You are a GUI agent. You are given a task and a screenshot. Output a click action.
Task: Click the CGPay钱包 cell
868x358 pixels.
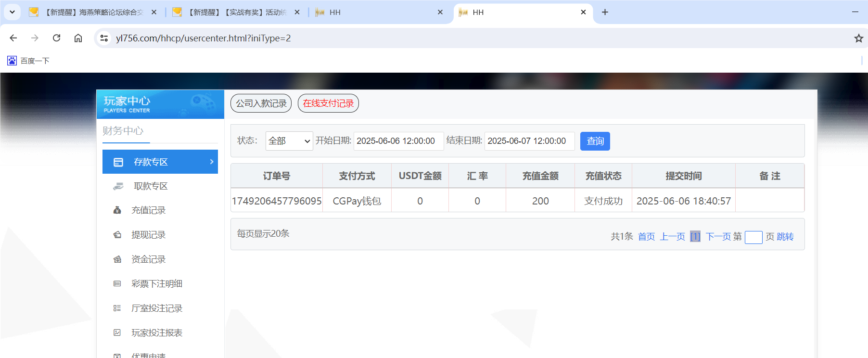(x=357, y=201)
